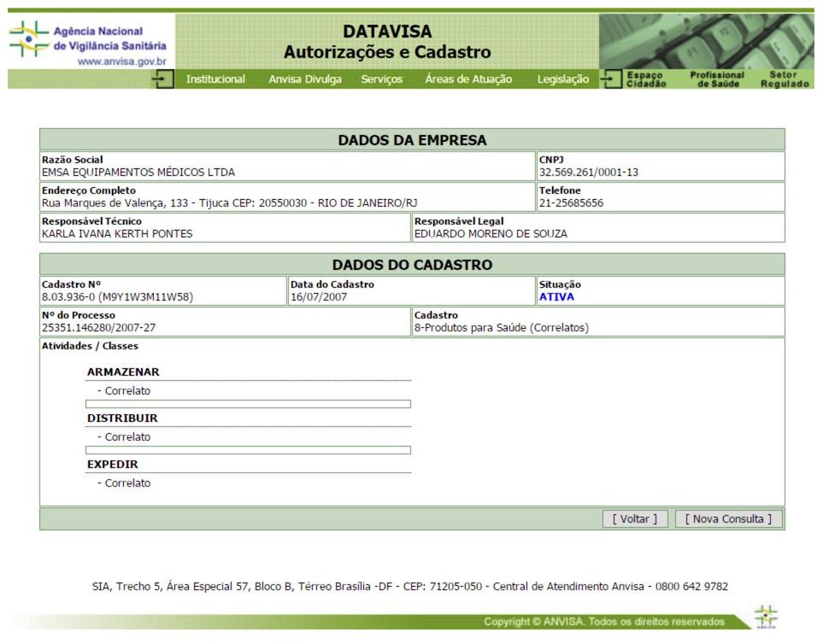This screenshot has height=644, width=823.
Task: Go to the Legislação menu
Action: click(x=562, y=79)
